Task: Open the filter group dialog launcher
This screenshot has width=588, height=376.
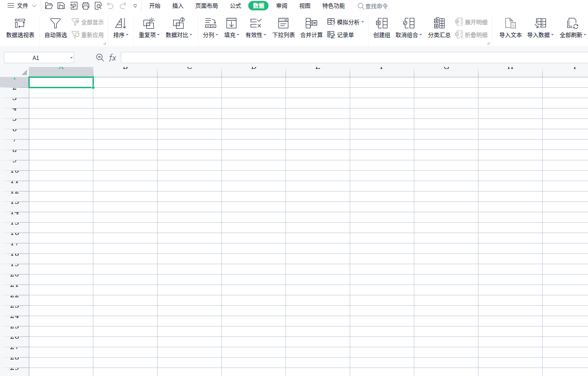Action: point(104,43)
